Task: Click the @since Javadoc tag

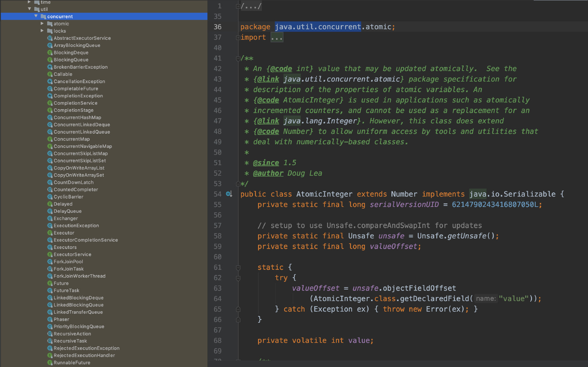Action: click(266, 163)
